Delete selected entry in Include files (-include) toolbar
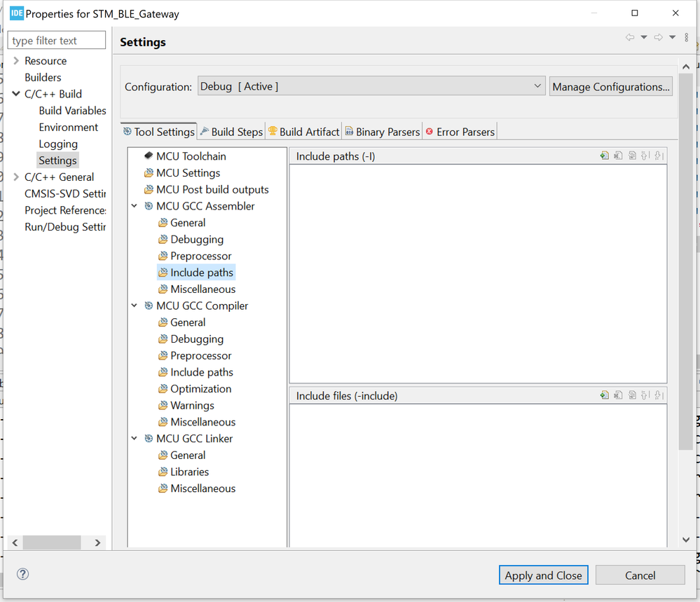This screenshot has width=700, height=602. pos(618,395)
